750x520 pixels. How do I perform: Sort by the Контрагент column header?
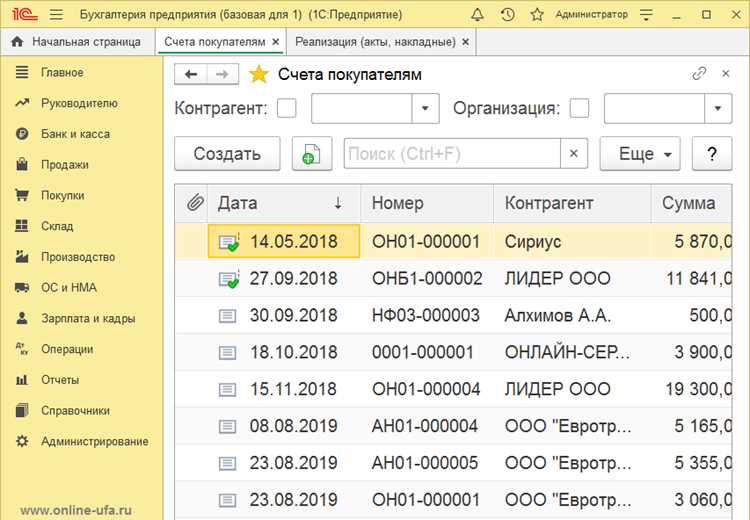pyautogui.click(x=572, y=203)
